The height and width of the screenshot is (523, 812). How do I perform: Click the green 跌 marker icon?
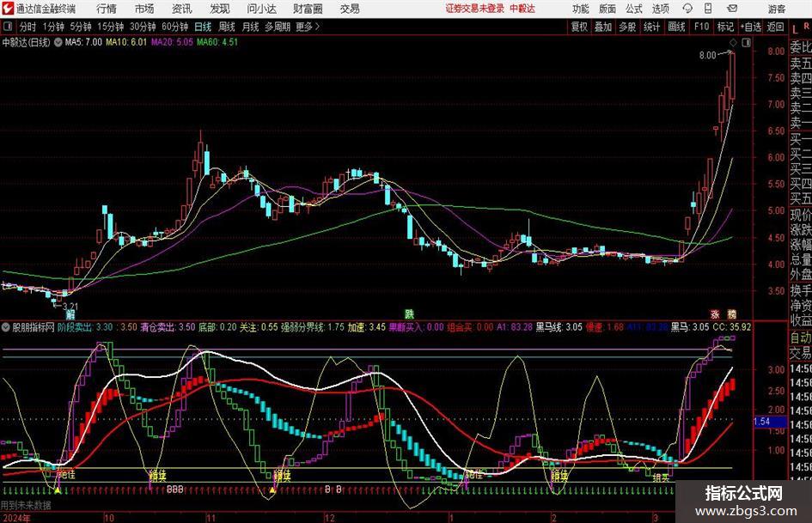pos(410,313)
